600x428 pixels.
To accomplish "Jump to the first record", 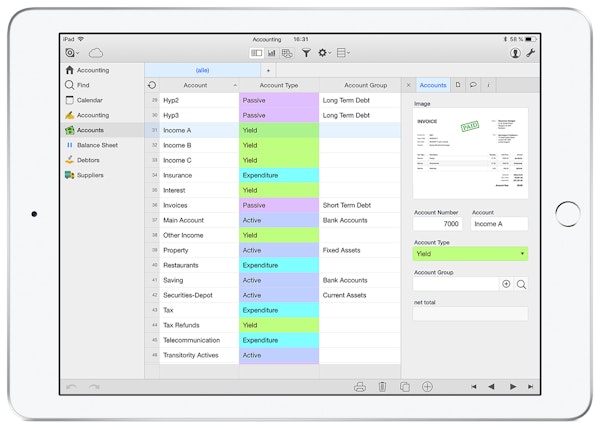I will tap(474, 386).
